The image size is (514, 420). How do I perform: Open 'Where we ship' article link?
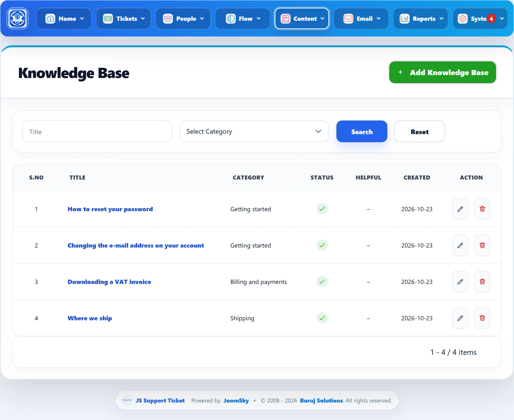90,318
